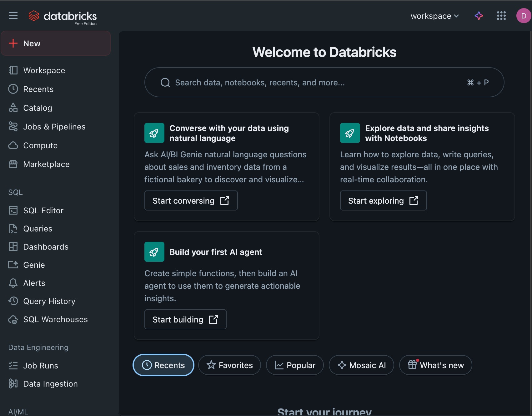Switch to the Favorites tab
This screenshot has height=416, width=532.
pos(229,365)
